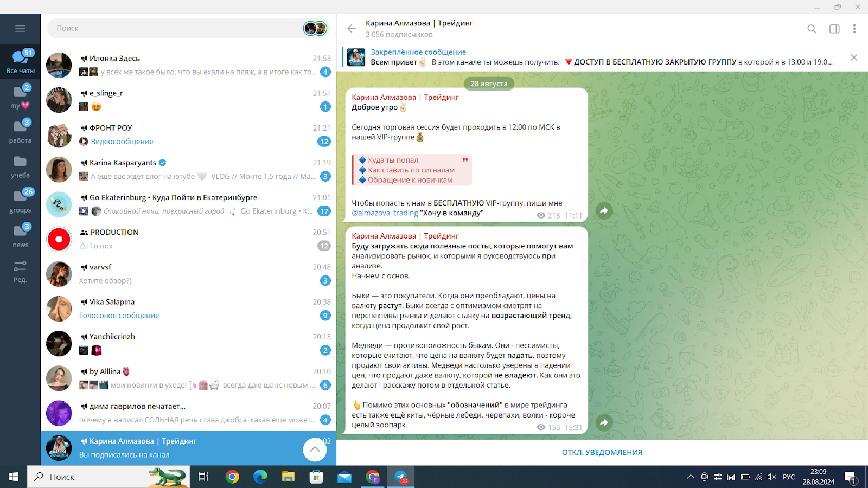Go back using the arrow icon
Image resolution: width=868 pixels, height=488 pixels.
coord(352,29)
